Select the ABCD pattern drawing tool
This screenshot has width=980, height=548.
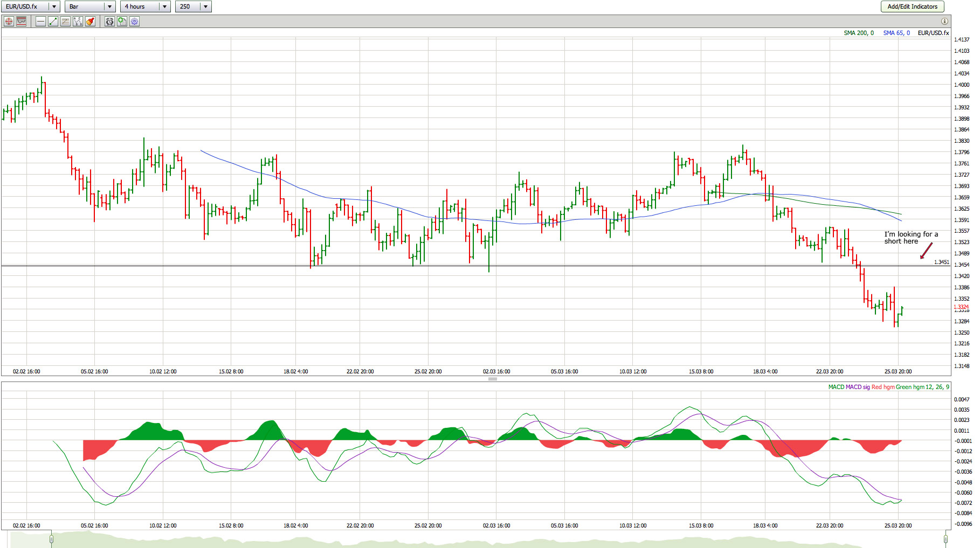coord(78,22)
